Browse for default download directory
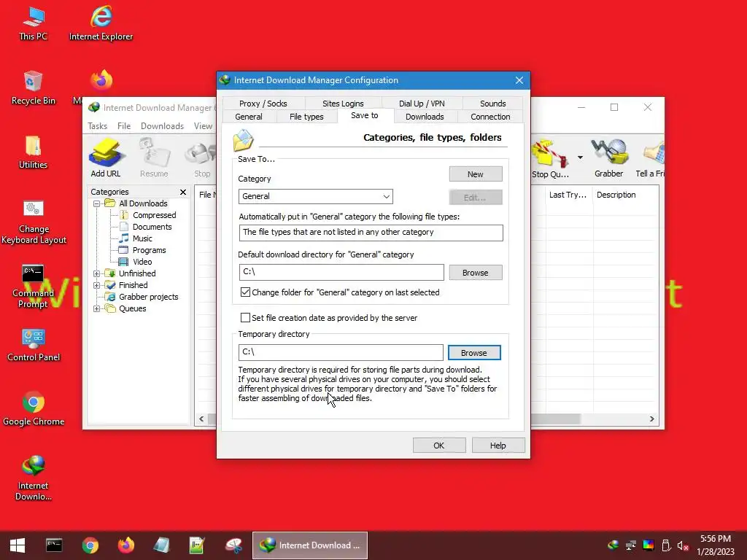Screen dimensions: 747x560 pos(476,273)
